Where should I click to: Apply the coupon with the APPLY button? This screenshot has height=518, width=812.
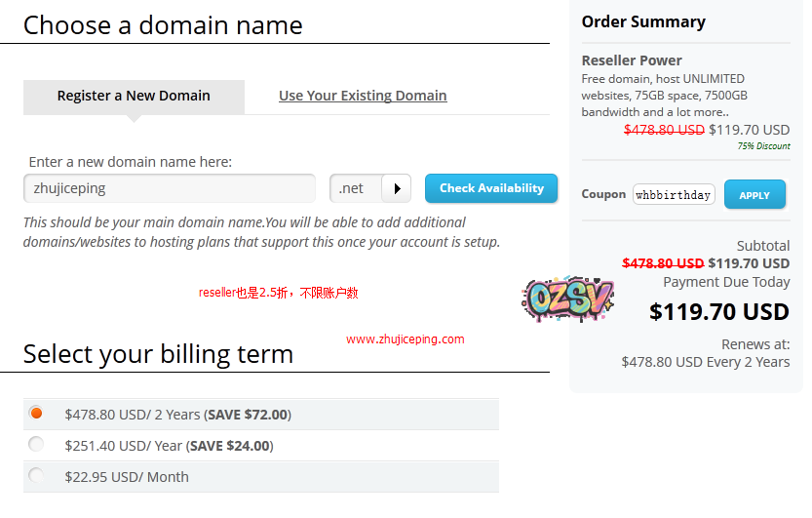(x=754, y=195)
